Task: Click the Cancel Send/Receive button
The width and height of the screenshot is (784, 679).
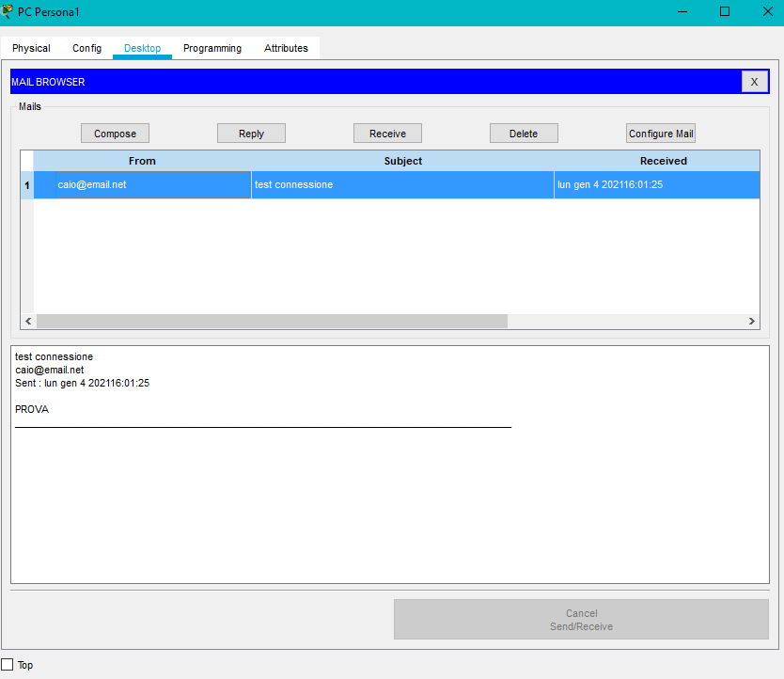Action: (581, 620)
